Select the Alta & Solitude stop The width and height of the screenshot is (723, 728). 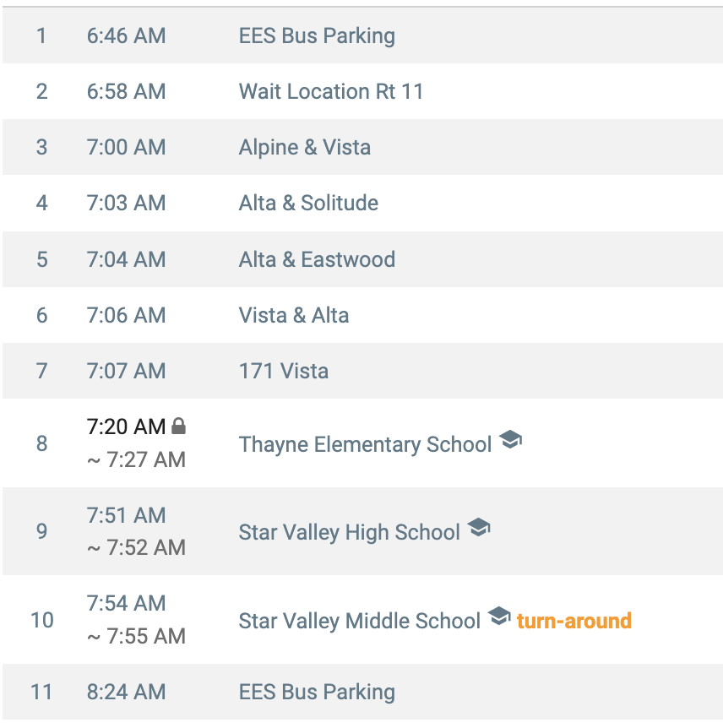pyautogui.click(x=362, y=203)
